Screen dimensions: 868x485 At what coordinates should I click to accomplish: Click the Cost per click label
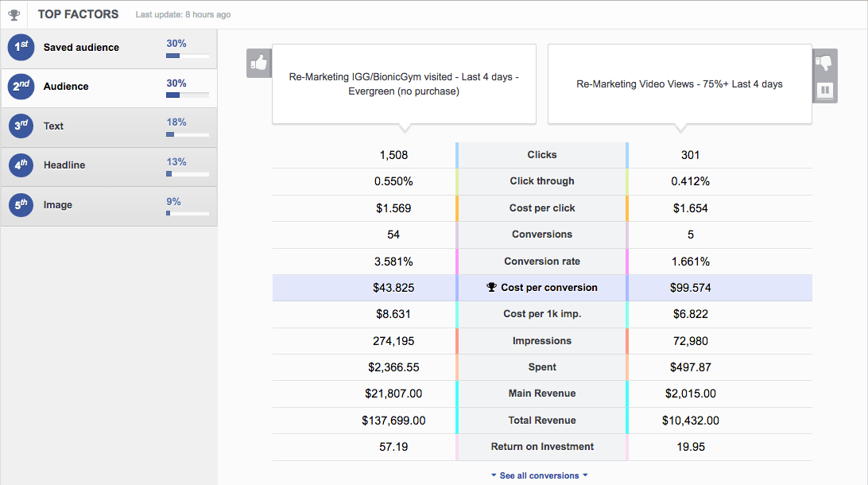point(542,208)
